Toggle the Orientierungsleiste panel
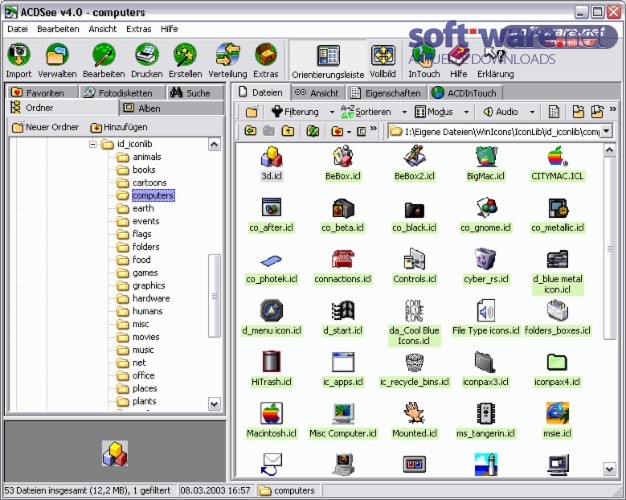The image size is (626, 500). point(328,61)
